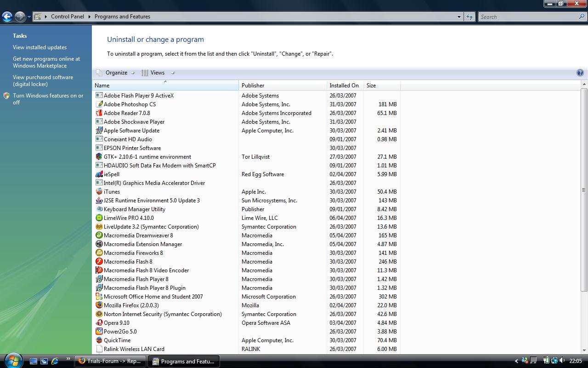Expand the address bar history dropdown
The width and height of the screenshot is (588, 368).
pos(459,17)
